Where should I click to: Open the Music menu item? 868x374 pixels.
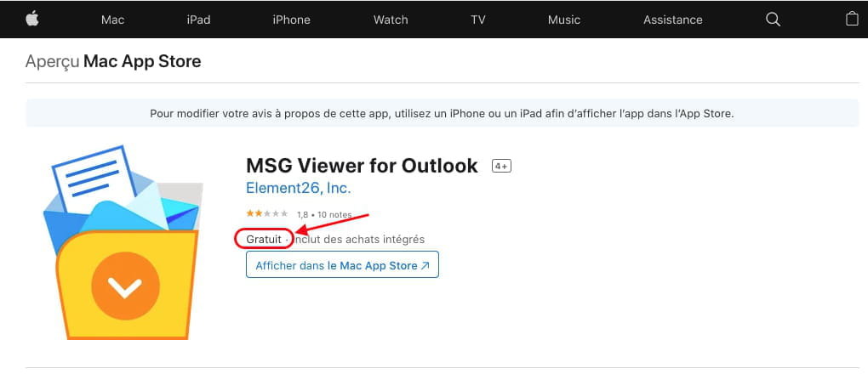[564, 20]
